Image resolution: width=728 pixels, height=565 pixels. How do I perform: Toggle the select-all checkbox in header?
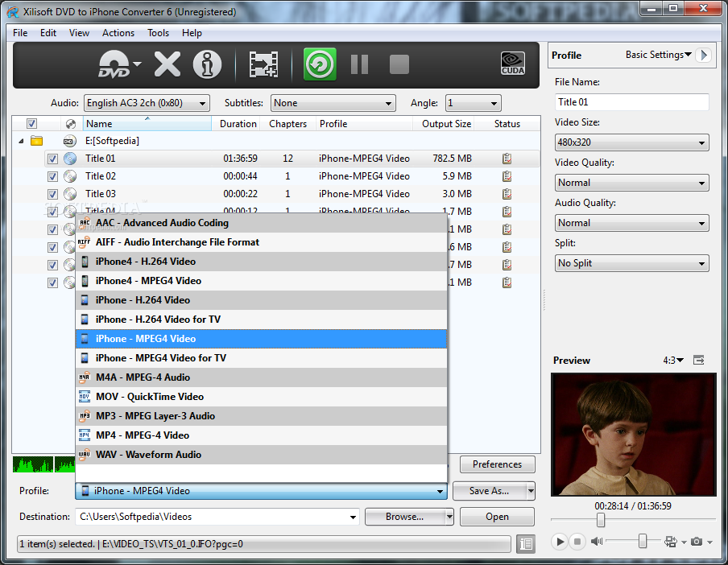click(x=31, y=124)
